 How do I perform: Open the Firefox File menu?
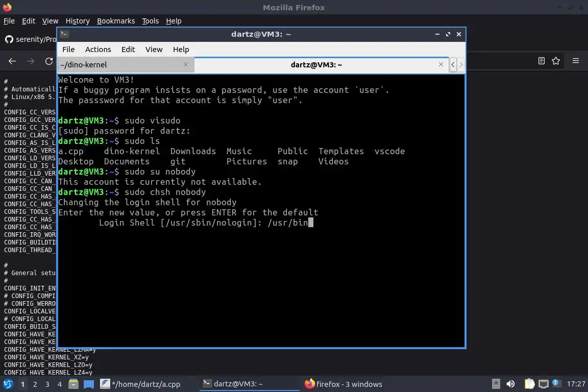coord(9,21)
